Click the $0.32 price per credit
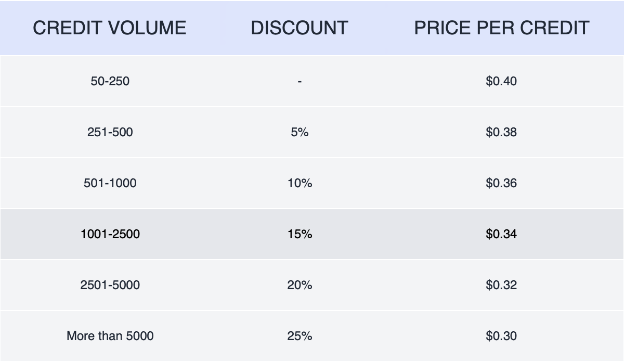 501,285
